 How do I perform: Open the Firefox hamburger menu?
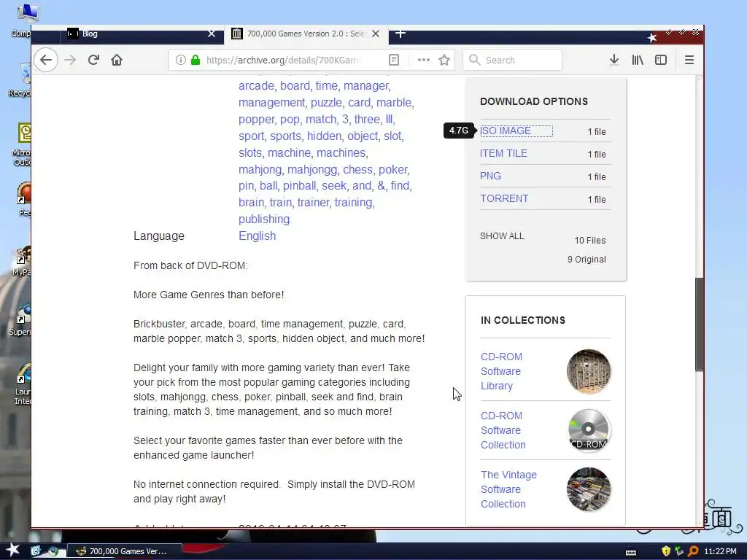(689, 60)
